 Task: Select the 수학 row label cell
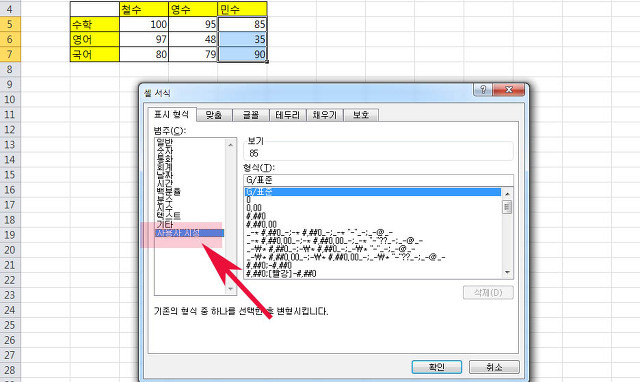point(94,24)
